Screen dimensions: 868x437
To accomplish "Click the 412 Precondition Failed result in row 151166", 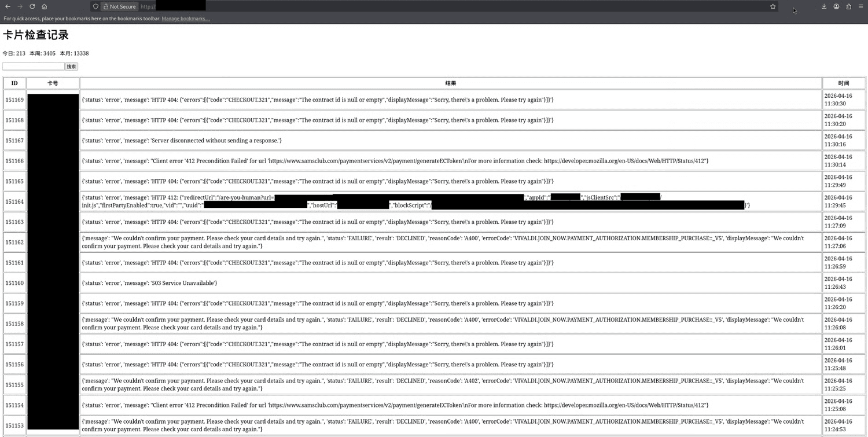I will [451, 161].
